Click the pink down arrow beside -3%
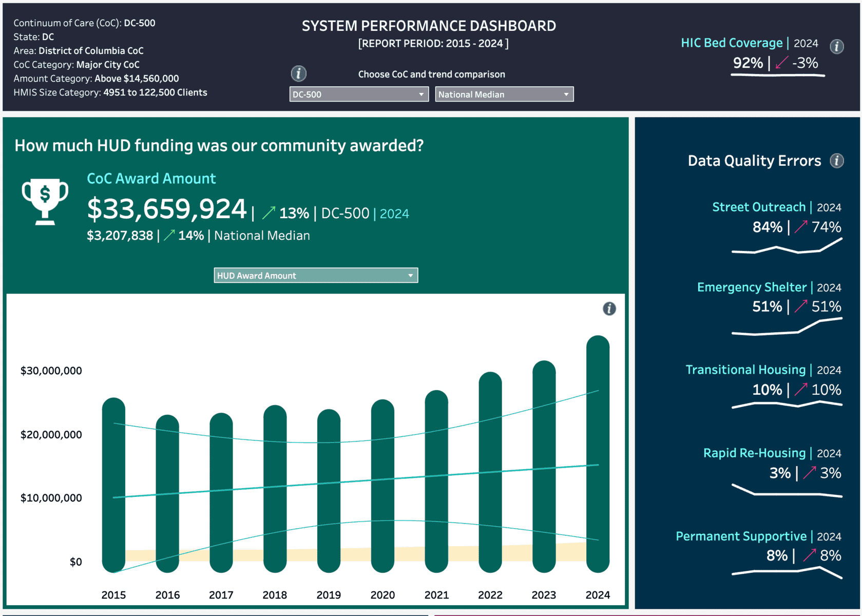Image resolution: width=862 pixels, height=616 pixels. tap(781, 63)
